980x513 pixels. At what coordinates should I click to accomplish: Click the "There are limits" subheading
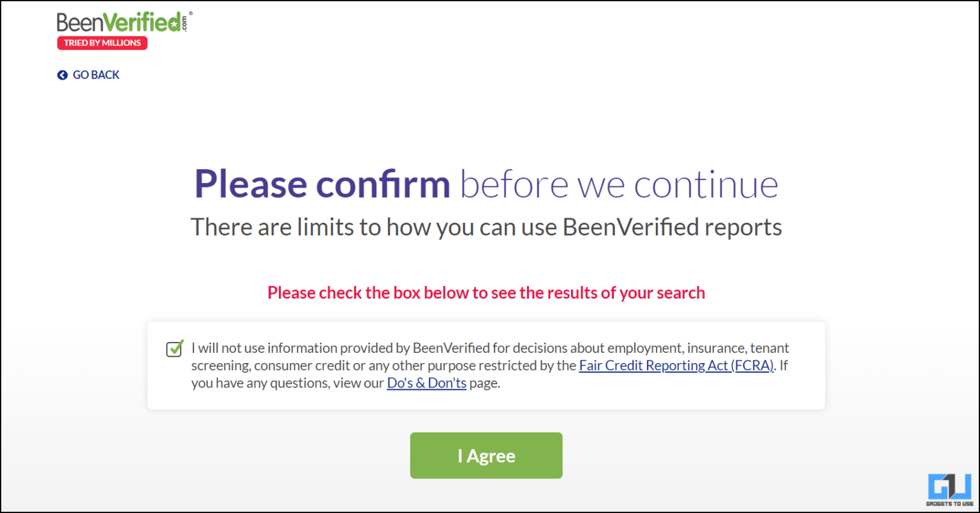click(x=486, y=227)
